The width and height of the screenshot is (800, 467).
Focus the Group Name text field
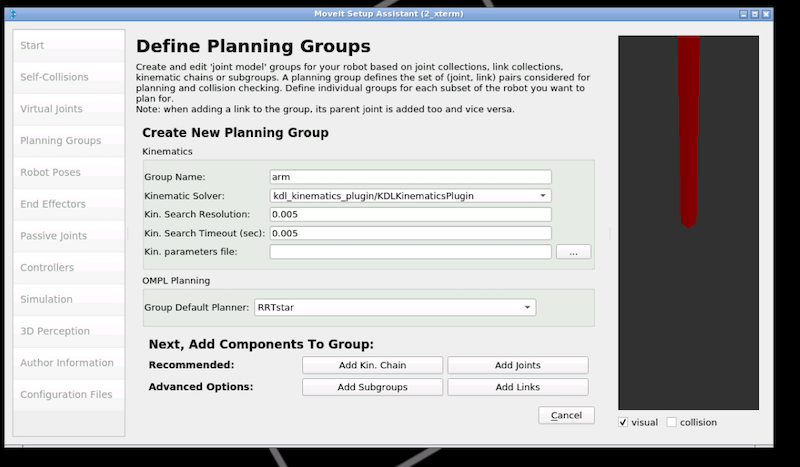pos(410,177)
